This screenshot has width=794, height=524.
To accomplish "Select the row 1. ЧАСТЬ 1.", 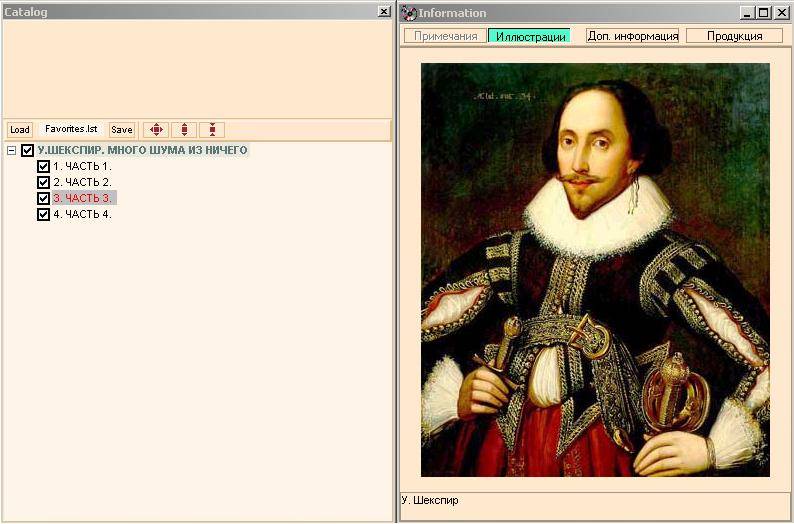I will [x=82, y=166].
